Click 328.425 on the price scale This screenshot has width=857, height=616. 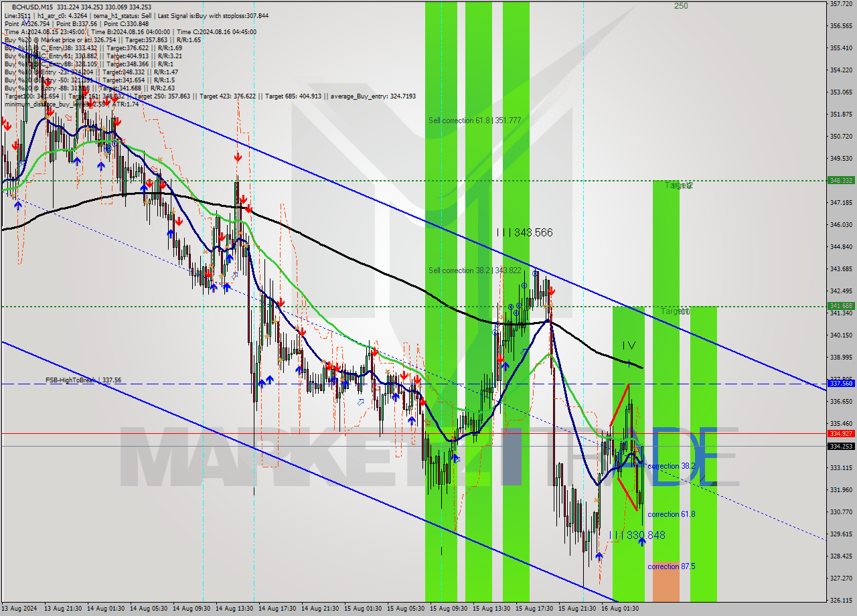pyautogui.click(x=841, y=556)
